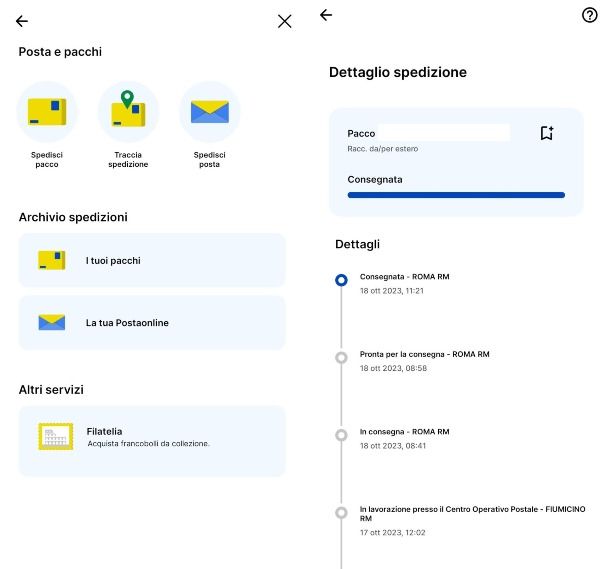The image size is (610, 569).
Task: Select In lavorazione Centro Operativo Postale entry
Action: click(472, 514)
